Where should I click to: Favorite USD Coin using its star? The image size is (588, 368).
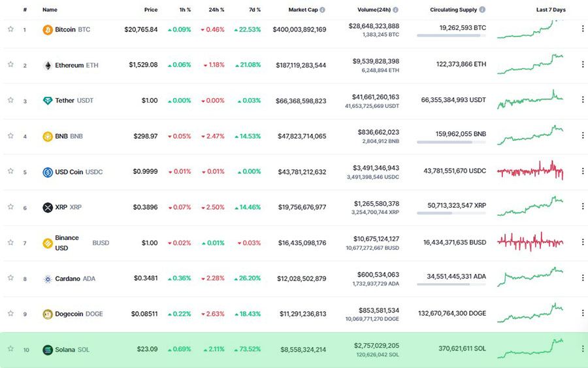[x=10, y=171]
